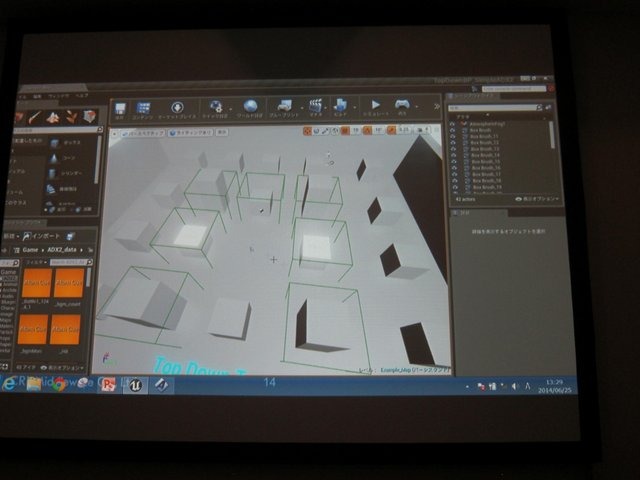Open the Window (ウィンドウ) menu
Image resolution: width=640 pixels, height=480 pixels.
(59, 96)
